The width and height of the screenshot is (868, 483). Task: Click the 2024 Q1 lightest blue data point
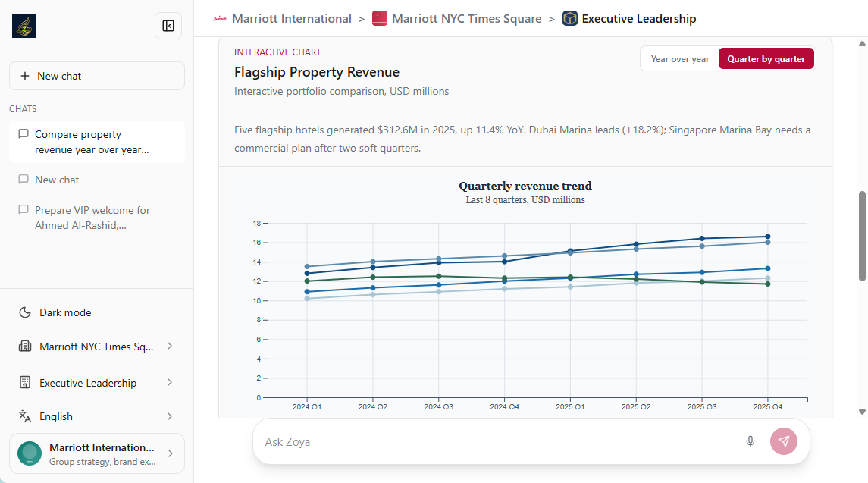(307, 299)
